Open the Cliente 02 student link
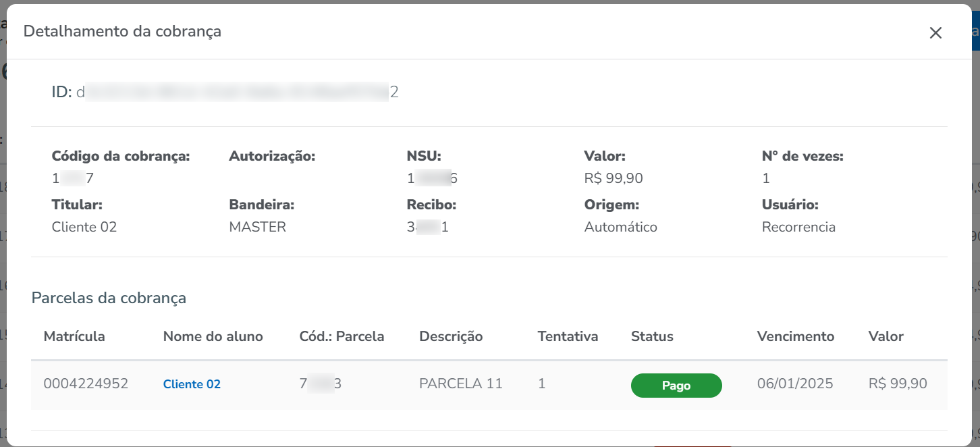The image size is (980, 447). [x=192, y=384]
